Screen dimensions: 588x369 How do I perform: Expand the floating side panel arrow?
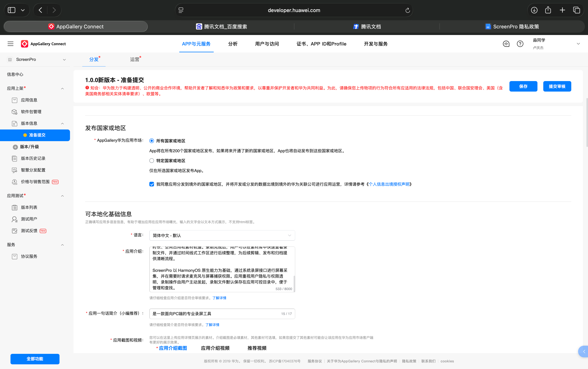click(x=584, y=352)
